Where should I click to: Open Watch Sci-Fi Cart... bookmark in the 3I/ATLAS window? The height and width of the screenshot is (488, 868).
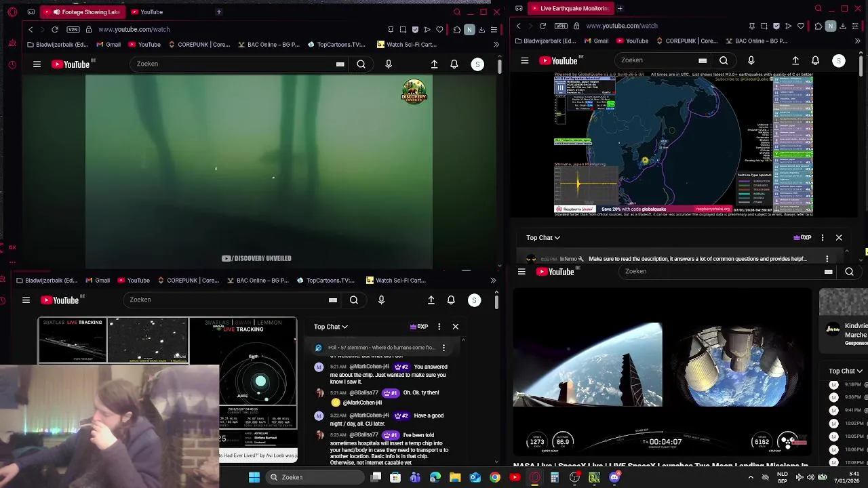(x=395, y=280)
